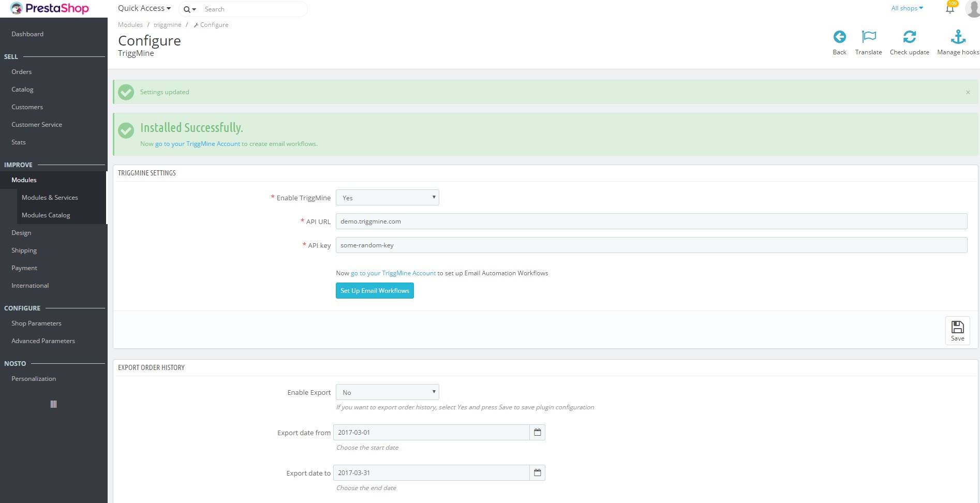Open the user profile avatar

point(973,9)
